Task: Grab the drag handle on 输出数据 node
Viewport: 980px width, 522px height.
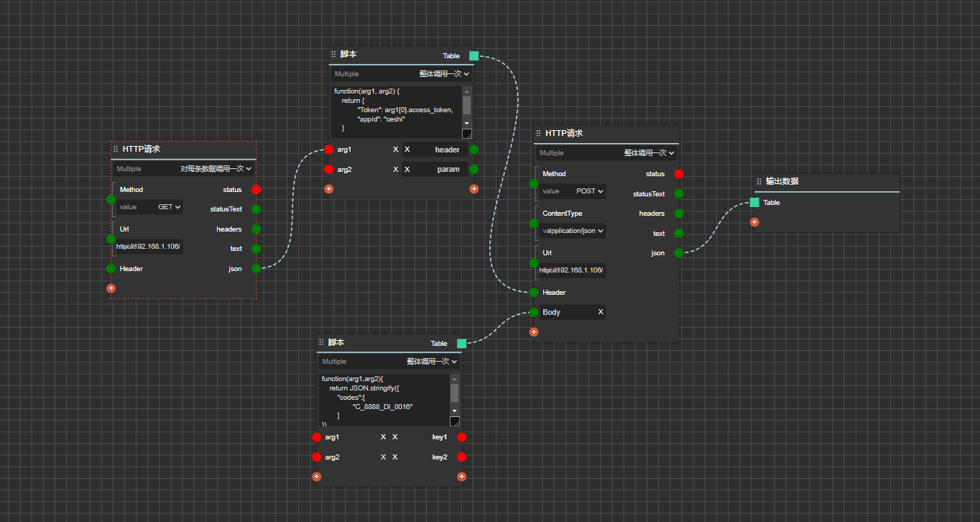Action: click(x=759, y=182)
